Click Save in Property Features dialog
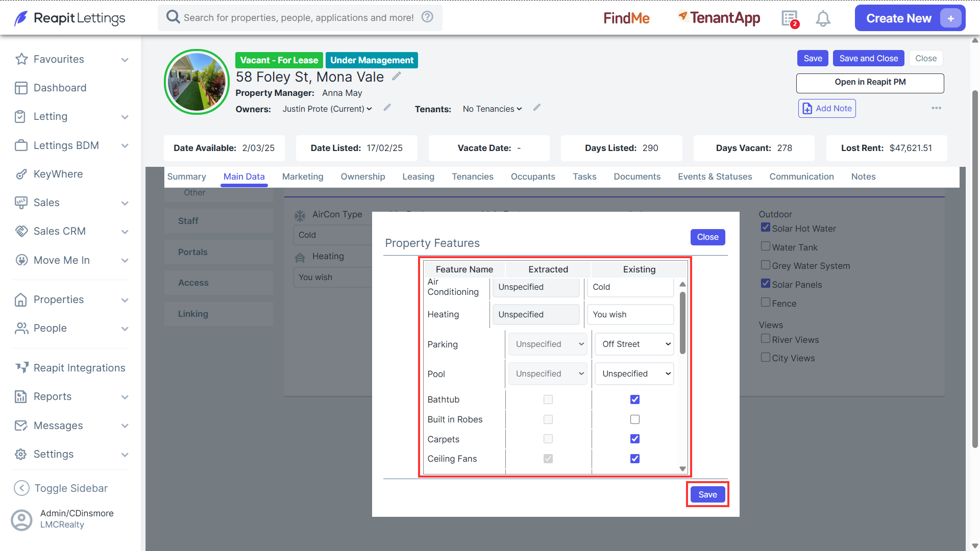 point(707,494)
